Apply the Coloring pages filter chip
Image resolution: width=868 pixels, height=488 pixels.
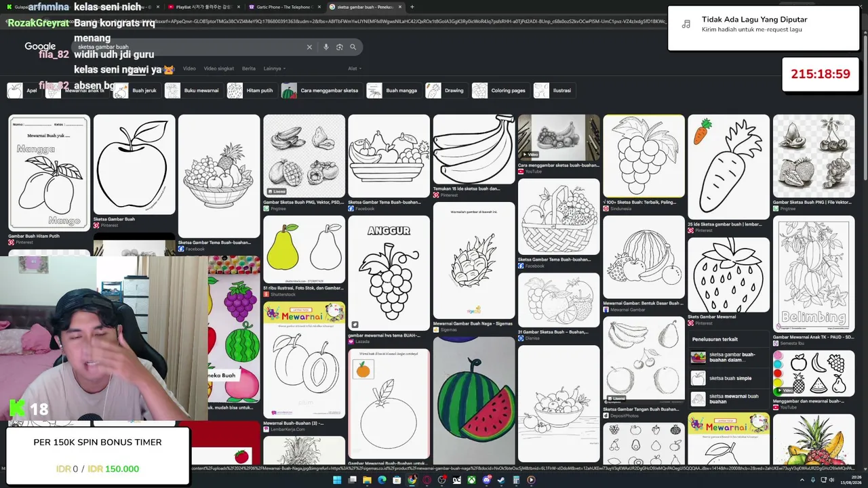point(500,91)
